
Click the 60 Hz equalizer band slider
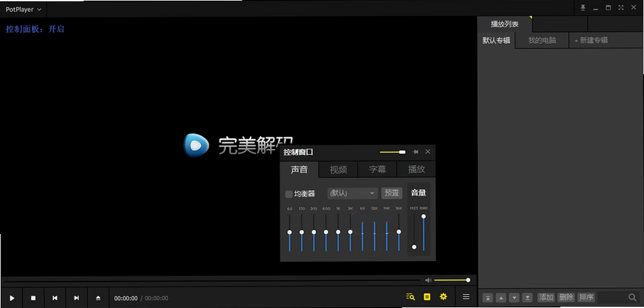[290, 233]
